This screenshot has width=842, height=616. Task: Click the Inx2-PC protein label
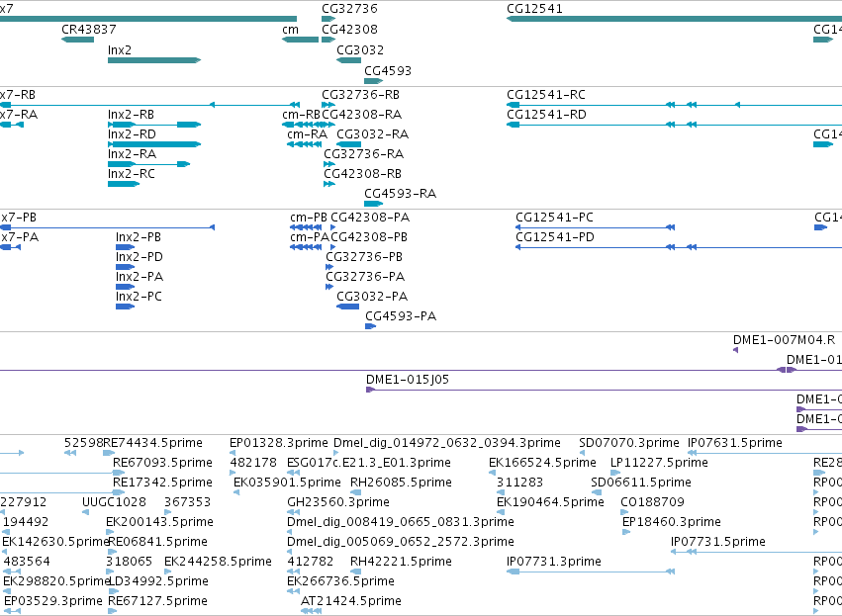[x=139, y=298]
